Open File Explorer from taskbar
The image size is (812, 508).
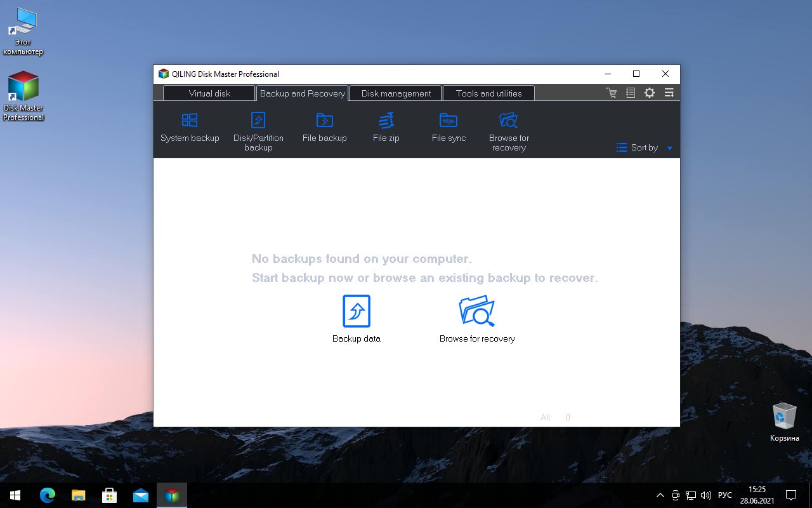pyautogui.click(x=78, y=495)
